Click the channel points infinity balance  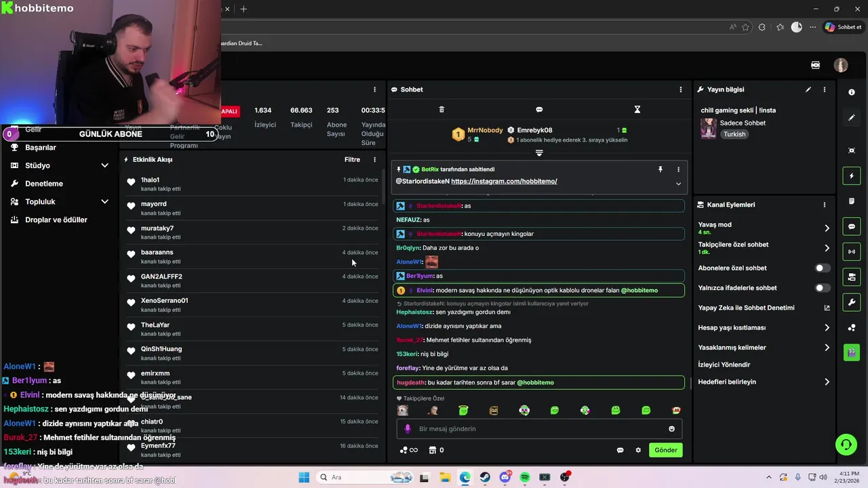point(409,450)
